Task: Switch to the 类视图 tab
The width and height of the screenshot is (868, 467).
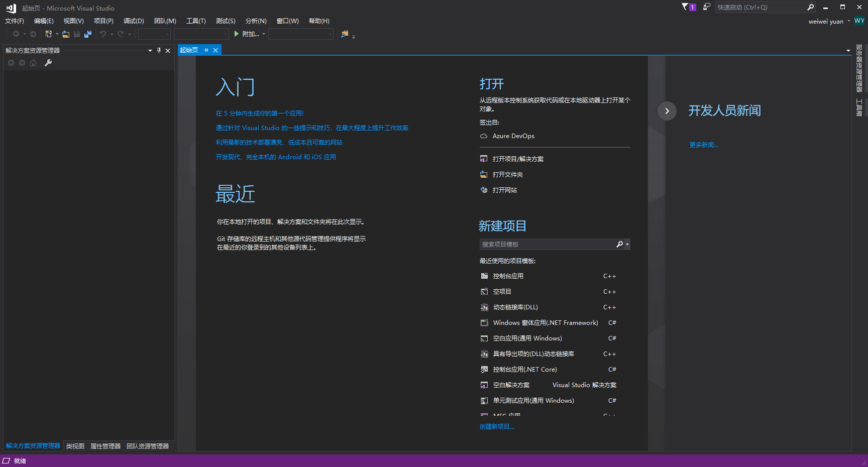Action: point(75,446)
